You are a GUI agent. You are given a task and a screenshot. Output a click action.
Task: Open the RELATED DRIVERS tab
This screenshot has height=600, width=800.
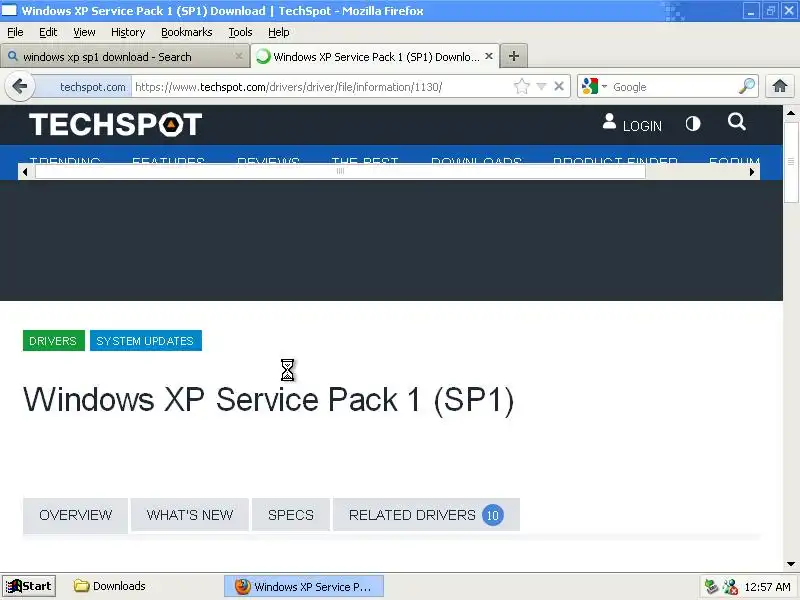pyautogui.click(x=426, y=515)
